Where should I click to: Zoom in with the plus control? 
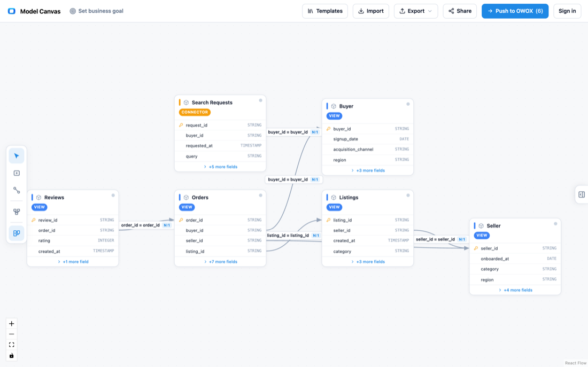[x=12, y=324]
